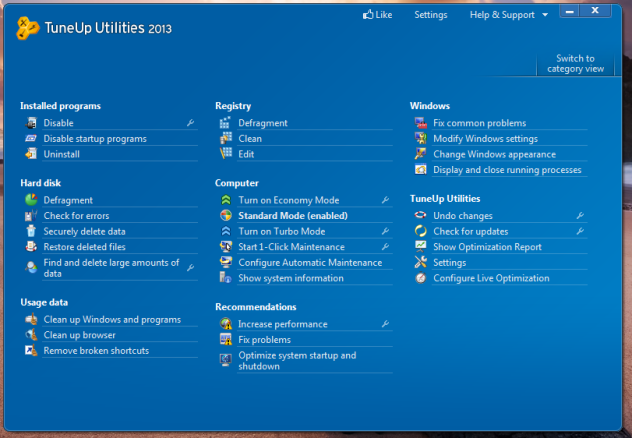This screenshot has height=438, width=632.
Task: Click the 1-Click Maintenance icon
Action: 226,246
